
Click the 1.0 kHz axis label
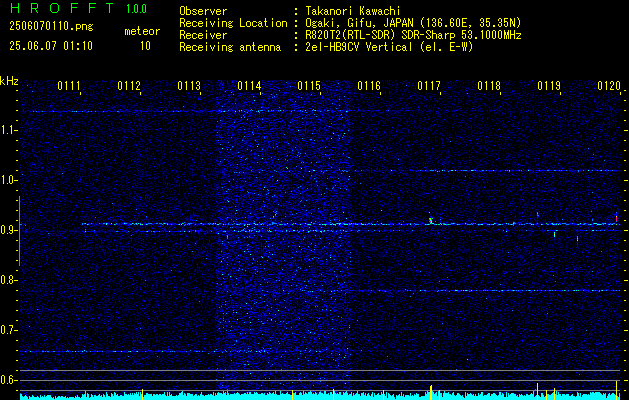(x=8, y=180)
